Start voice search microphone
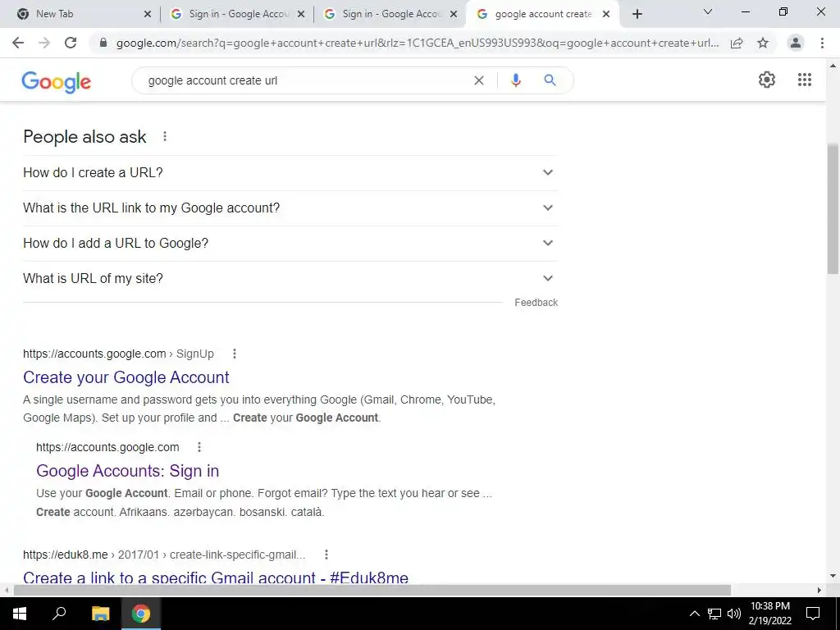Screen dimensions: 840x630 [516, 80]
